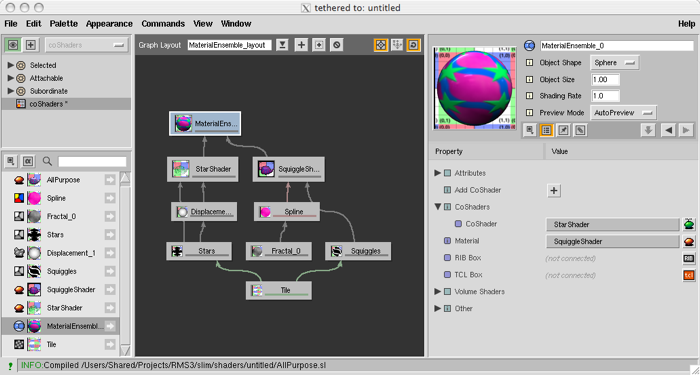
Task: Open the coShaders palette dropdown
Action: click(87, 45)
